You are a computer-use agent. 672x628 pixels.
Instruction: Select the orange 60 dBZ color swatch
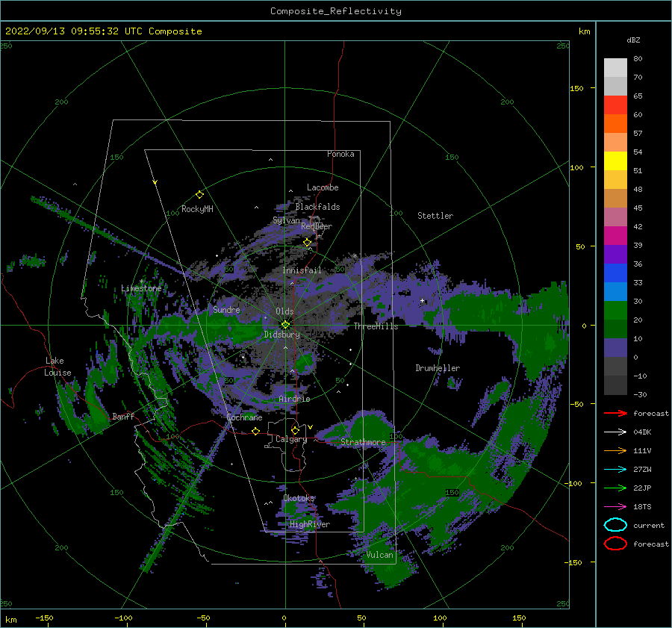[x=615, y=123]
